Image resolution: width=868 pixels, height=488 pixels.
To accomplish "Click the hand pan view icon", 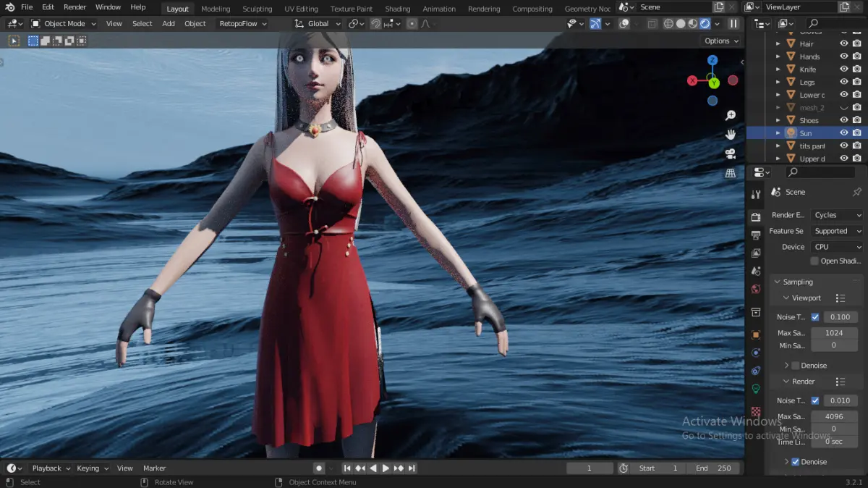I will [731, 135].
